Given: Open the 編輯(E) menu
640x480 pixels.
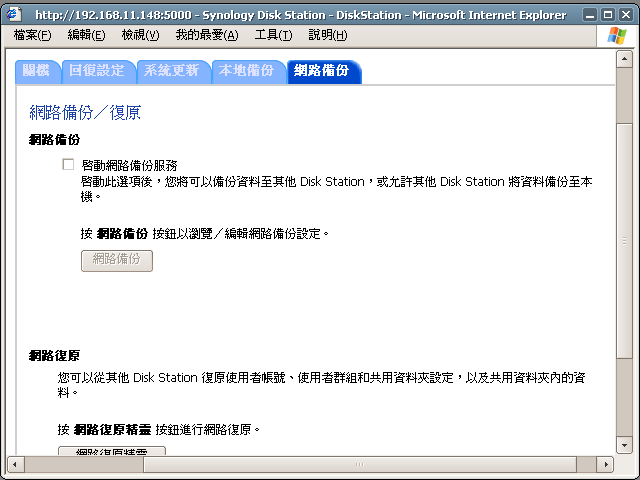Looking at the screenshot, I should pyautogui.click(x=86, y=35).
